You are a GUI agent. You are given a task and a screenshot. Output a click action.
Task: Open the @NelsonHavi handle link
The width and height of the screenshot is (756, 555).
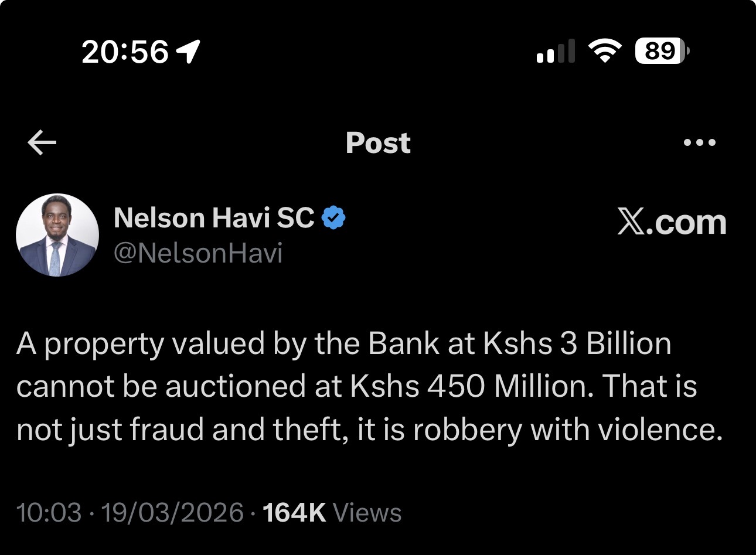tap(198, 253)
